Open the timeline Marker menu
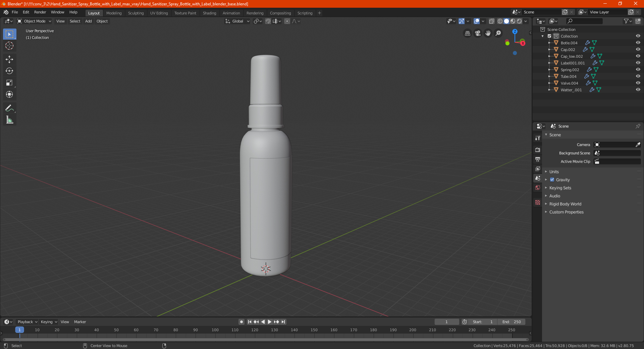The width and height of the screenshot is (644, 349). point(80,322)
